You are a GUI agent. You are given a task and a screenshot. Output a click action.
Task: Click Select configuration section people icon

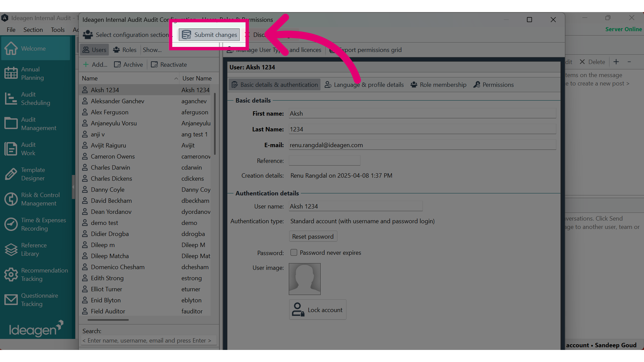pyautogui.click(x=88, y=35)
